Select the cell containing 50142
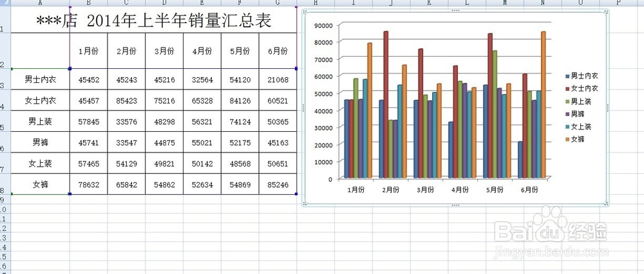 tap(202, 163)
